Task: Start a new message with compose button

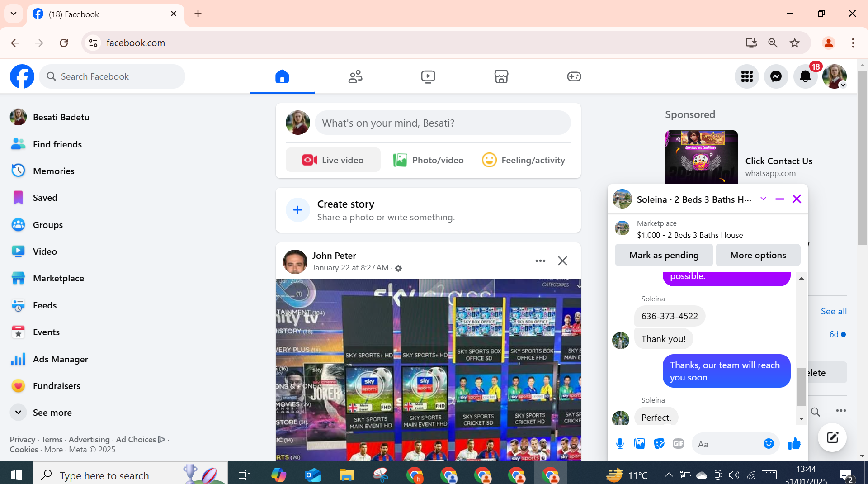Action: pos(832,437)
